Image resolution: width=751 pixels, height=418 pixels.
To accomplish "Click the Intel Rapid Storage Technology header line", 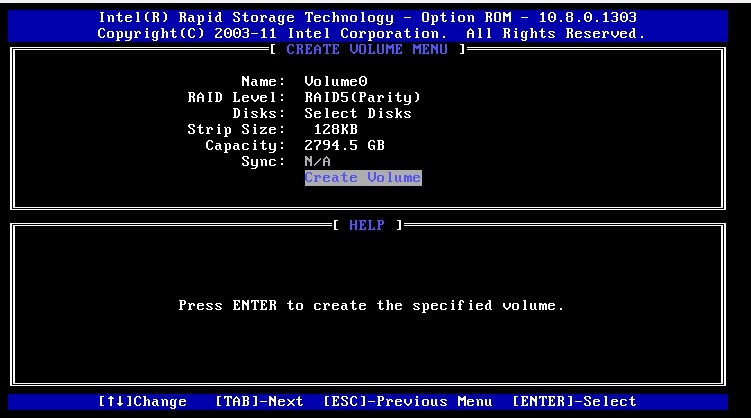I will click(367, 18).
